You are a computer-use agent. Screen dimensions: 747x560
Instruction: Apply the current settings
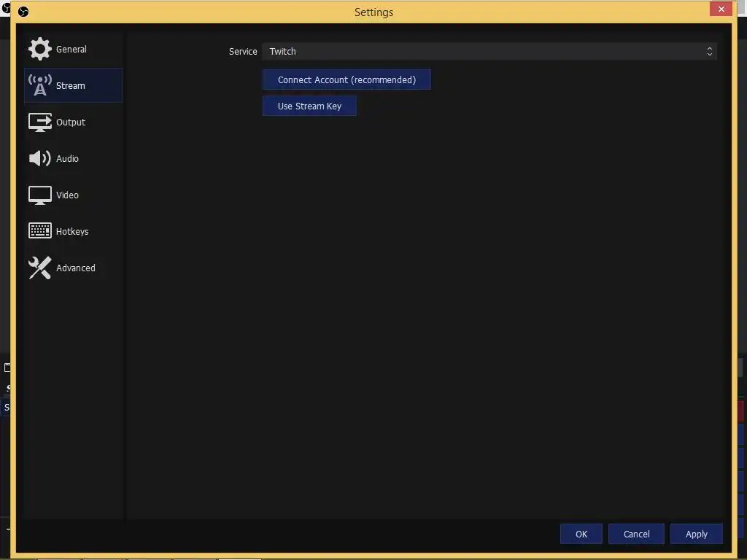[697, 534]
